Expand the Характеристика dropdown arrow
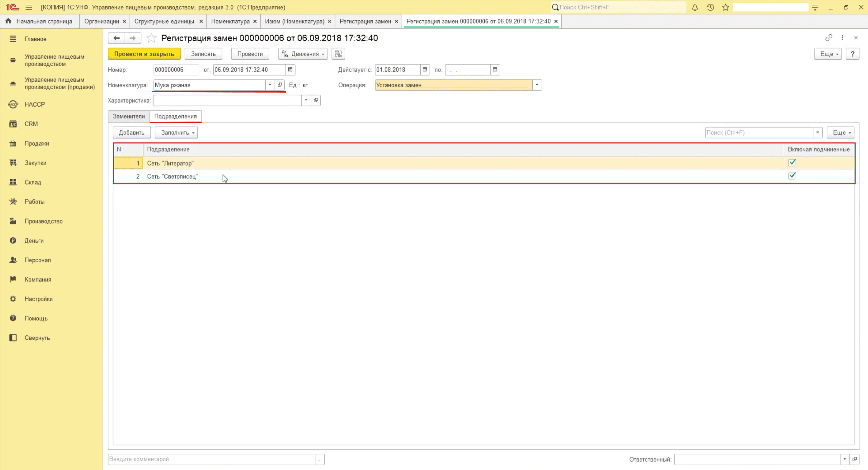The image size is (868, 470). [x=306, y=100]
